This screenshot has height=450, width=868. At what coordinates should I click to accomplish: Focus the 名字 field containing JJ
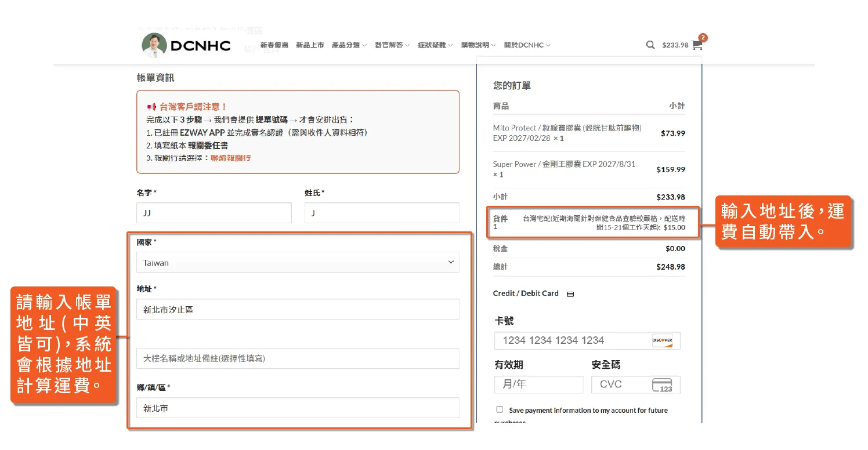coord(214,213)
